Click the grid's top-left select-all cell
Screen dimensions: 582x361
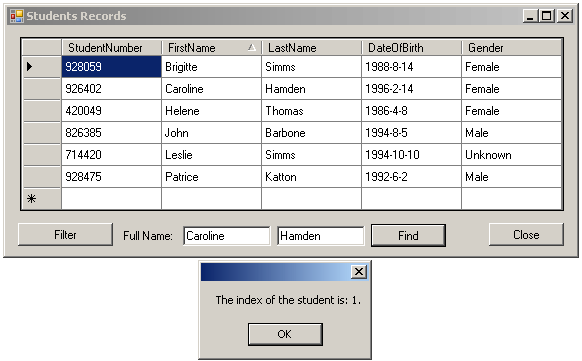coord(42,48)
